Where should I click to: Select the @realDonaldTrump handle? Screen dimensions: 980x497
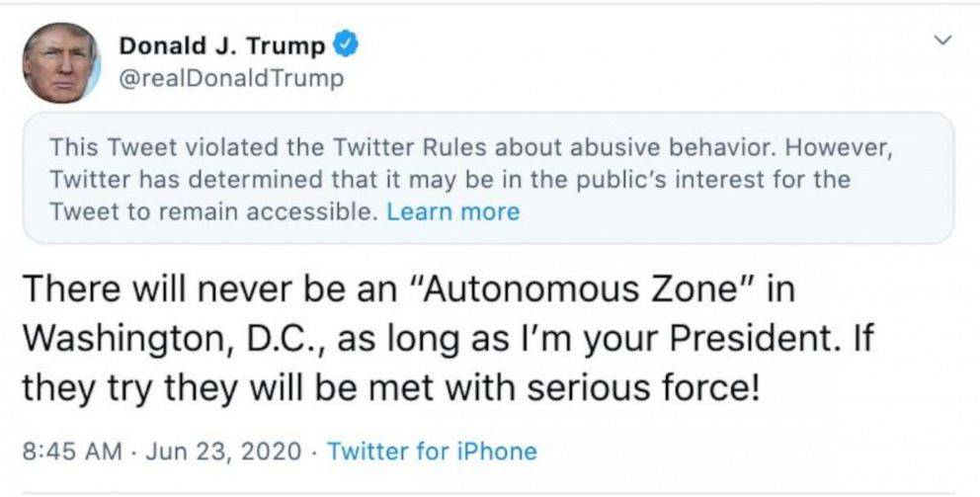tap(231, 79)
